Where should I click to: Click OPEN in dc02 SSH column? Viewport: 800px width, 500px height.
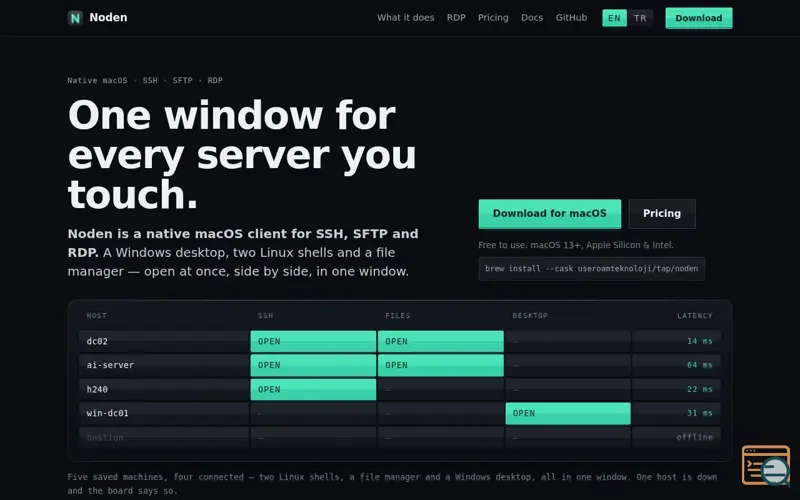pos(313,341)
